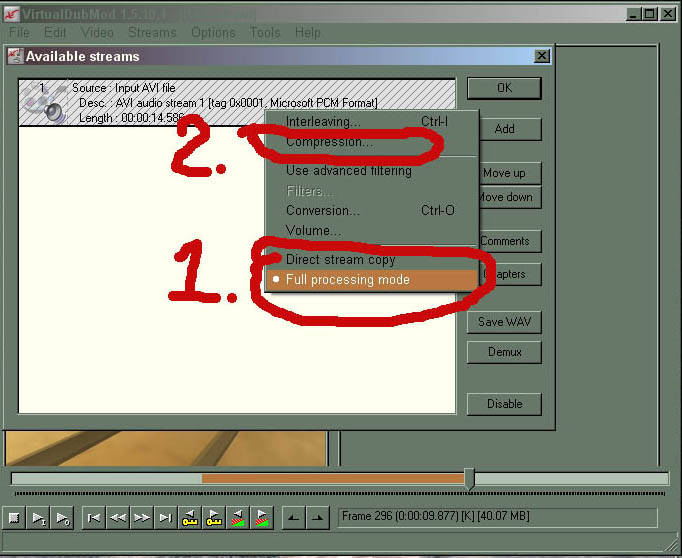Open the stream Comments button
This screenshot has width=682, height=558.
point(510,241)
